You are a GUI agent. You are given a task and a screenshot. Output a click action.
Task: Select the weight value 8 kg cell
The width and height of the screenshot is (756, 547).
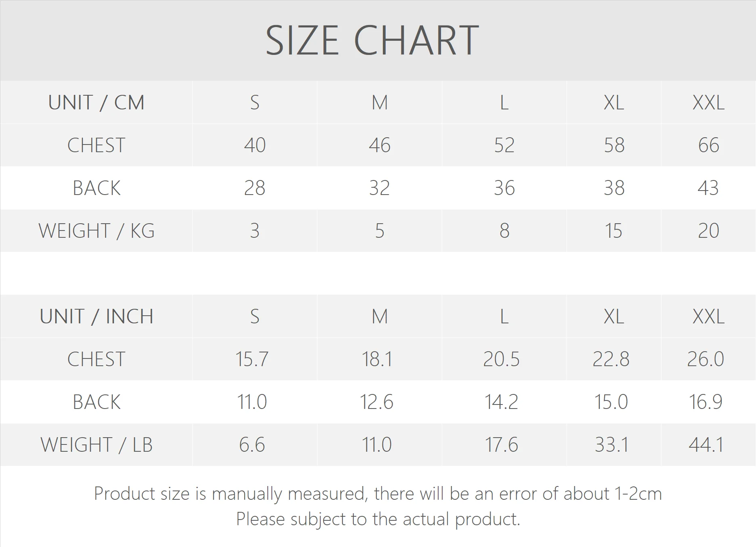[x=504, y=231]
